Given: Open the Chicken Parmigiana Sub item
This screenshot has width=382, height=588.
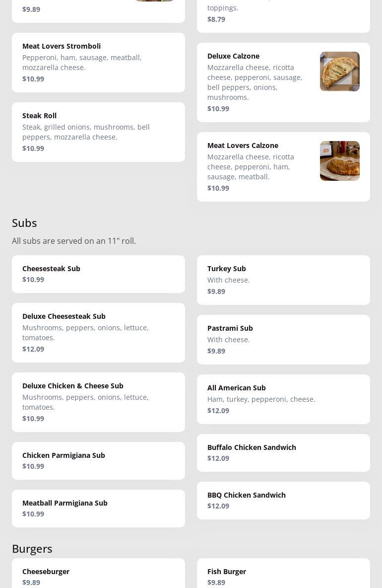Looking at the screenshot, I should [x=98, y=461].
